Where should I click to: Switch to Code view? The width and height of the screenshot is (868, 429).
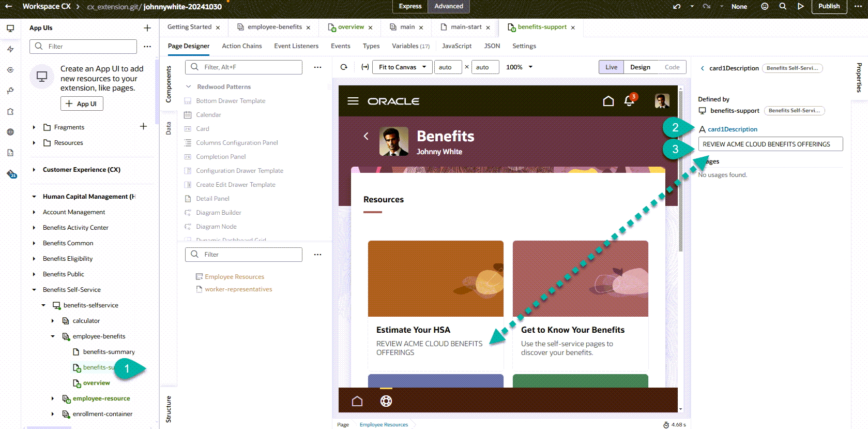[x=672, y=67]
